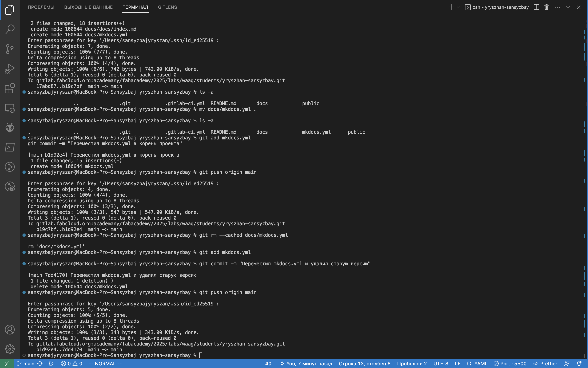
Task: Open the terminal-shaped sidebar icon
Action: click(x=10, y=147)
